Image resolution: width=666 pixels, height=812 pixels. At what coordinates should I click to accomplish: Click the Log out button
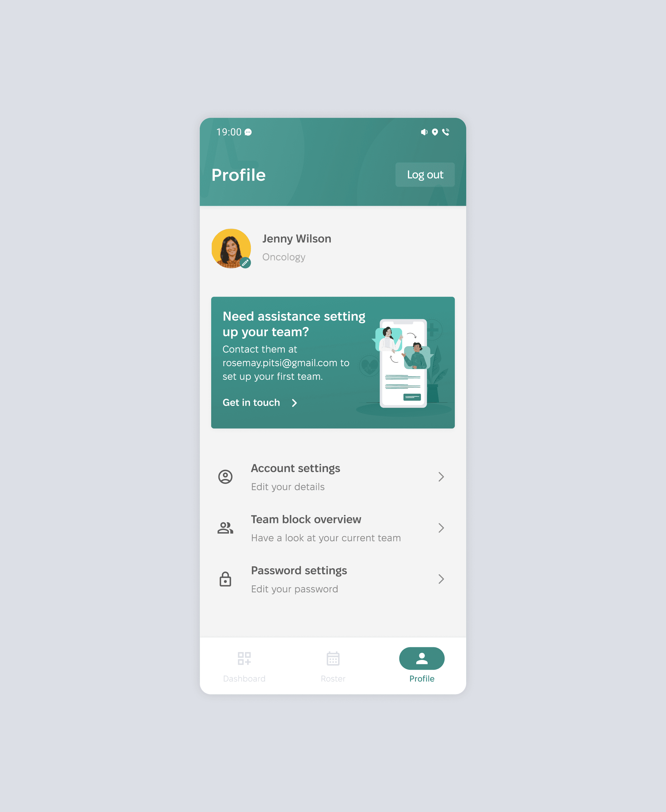pyautogui.click(x=424, y=174)
